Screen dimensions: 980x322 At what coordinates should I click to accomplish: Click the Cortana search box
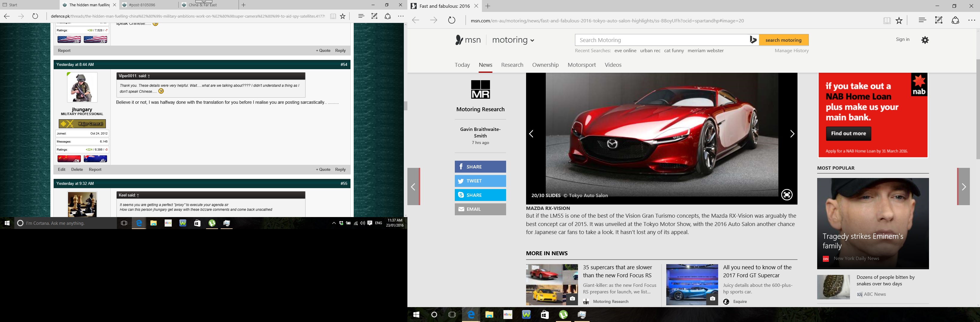pos(65,223)
